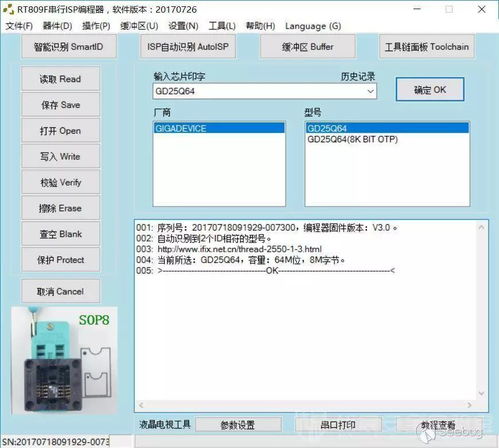Click the RT809F application icon in the title bar
This screenshot has height=448, width=499.
(8, 9)
